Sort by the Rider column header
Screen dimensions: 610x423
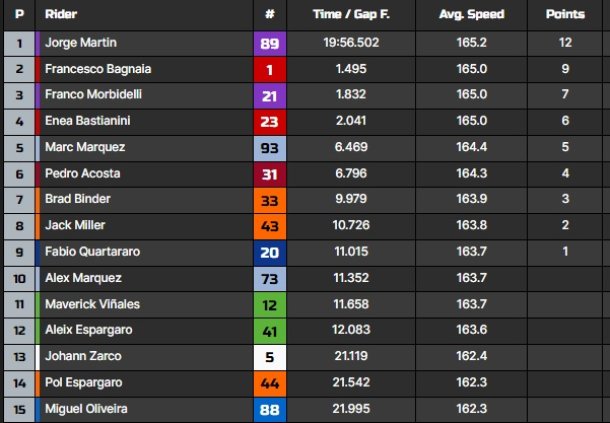point(61,14)
